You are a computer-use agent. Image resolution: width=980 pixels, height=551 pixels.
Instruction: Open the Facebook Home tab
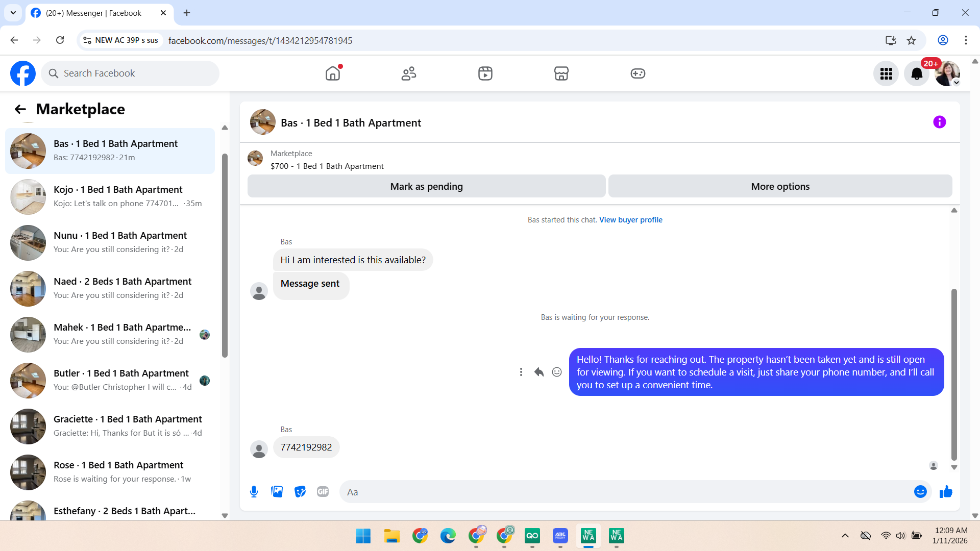333,74
